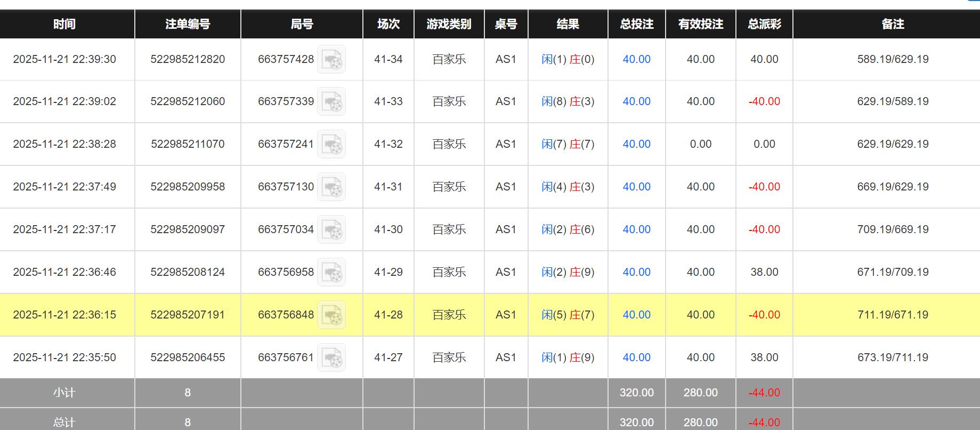View video replay for round 663756958
Viewport: 980px width, 430px height.
(331, 272)
